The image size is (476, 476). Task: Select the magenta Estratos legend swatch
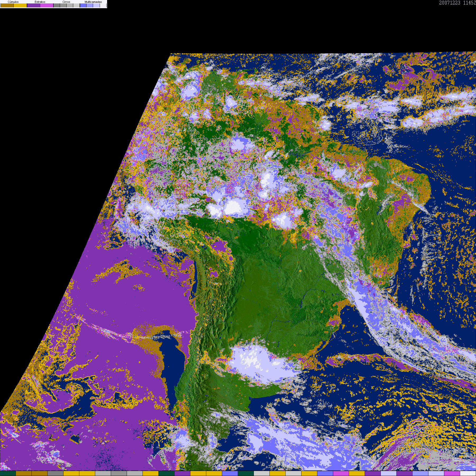pyautogui.click(x=47, y=5)
